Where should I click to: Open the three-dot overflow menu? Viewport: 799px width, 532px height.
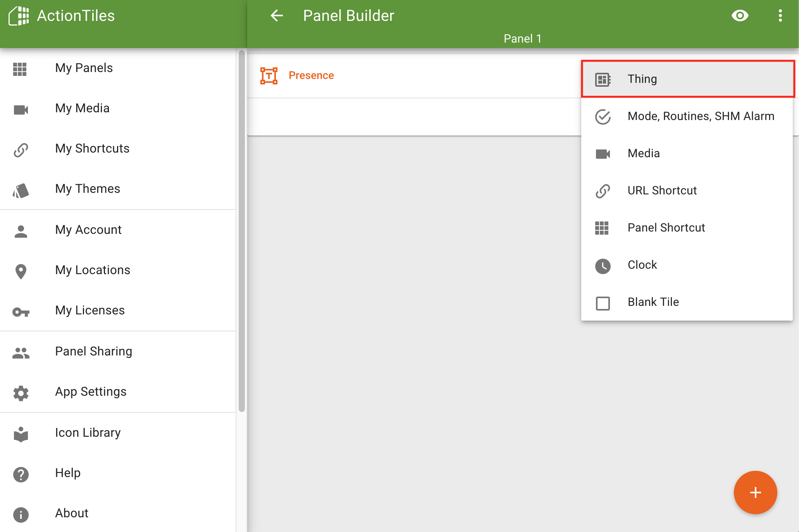780,16
